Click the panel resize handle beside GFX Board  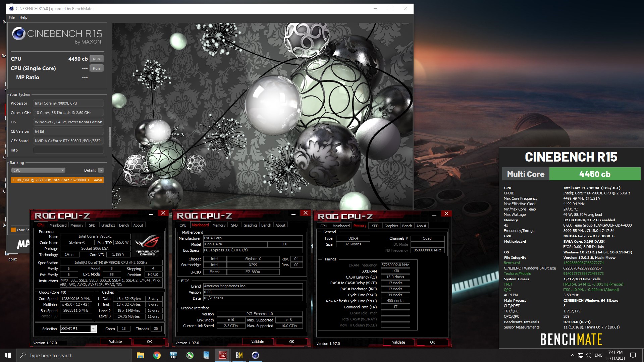click(109, 137)
